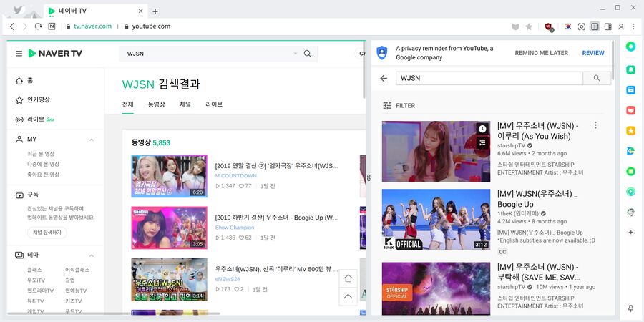
Task: Open the red pocket sidebar icon
Action: click(630, 110)
